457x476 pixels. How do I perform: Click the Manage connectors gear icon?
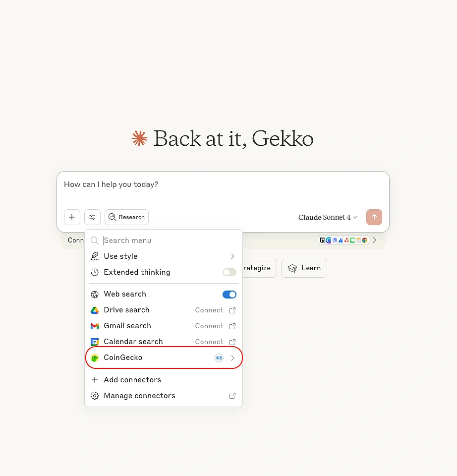coord(95,396)
